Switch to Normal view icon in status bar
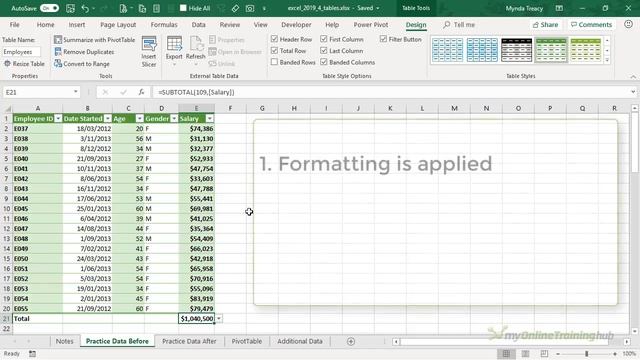 [506, 353]
